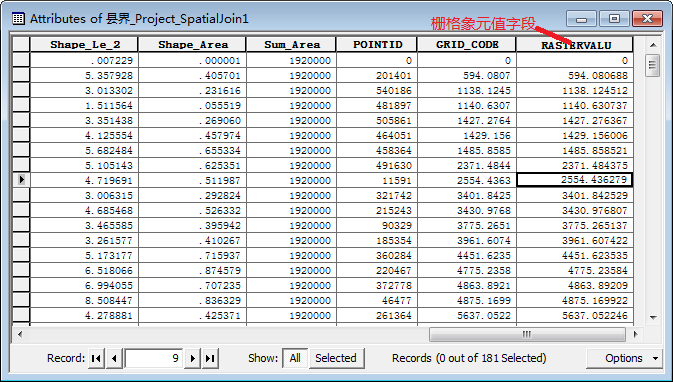Click the horizontal scrollbar thumb

point(527,334)
